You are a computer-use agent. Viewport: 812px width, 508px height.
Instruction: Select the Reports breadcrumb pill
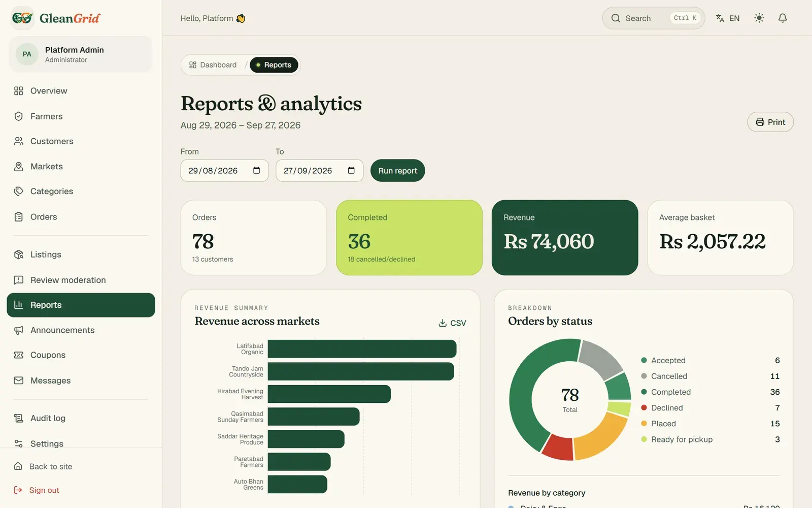coord(274,65)
